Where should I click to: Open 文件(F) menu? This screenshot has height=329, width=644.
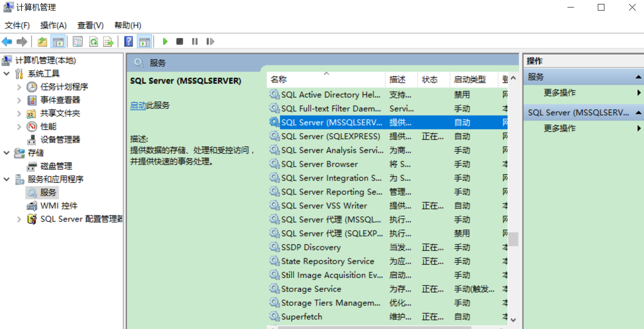(x=17, y=25)
